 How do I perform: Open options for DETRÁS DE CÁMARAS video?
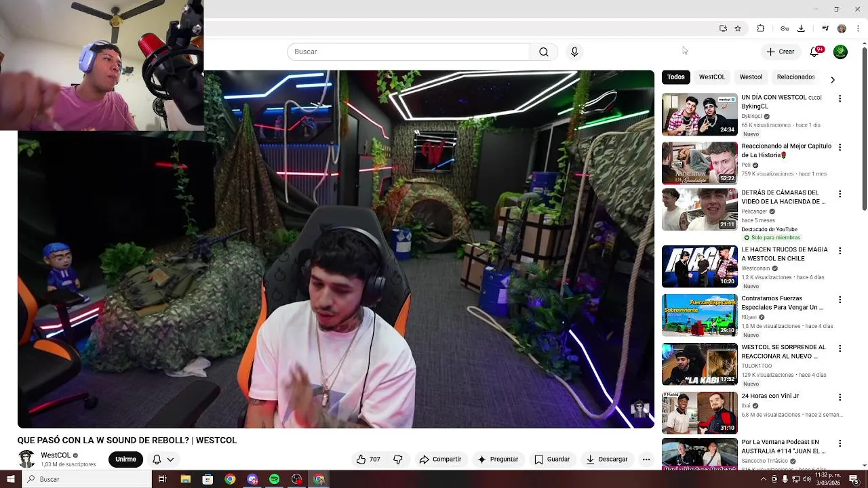tap(840, 194)
